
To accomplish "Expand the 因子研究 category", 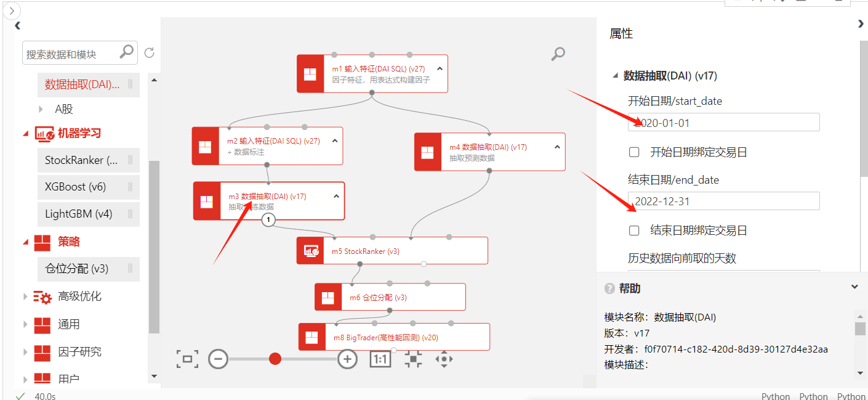I will click(x=25, y=352).
